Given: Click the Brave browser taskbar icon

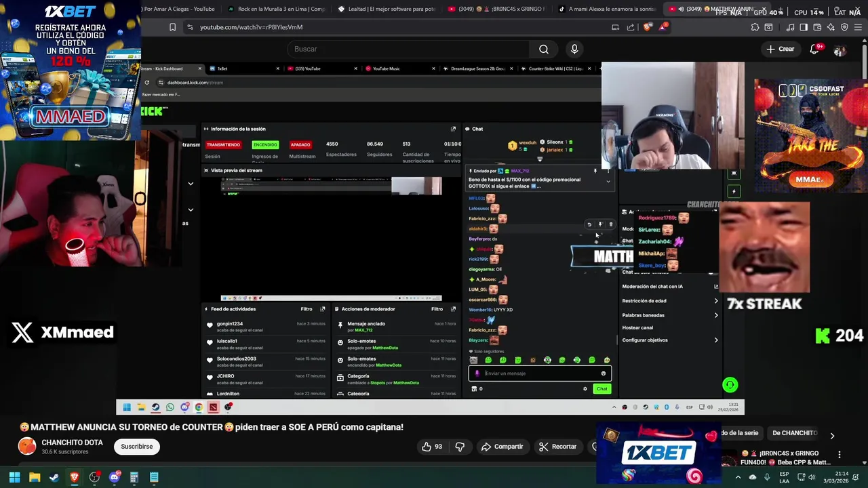Looking at the screenshot, I should click(75, 478).
